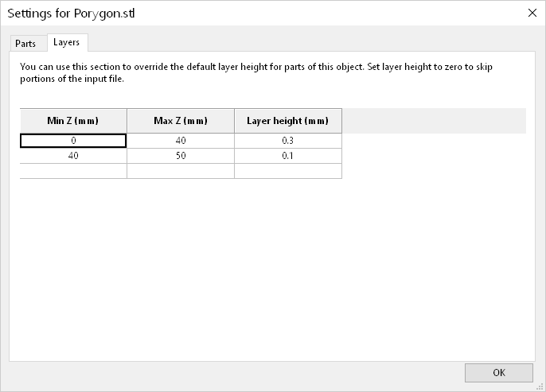Select first row Max Z cell containing 40

coord(181,141)
